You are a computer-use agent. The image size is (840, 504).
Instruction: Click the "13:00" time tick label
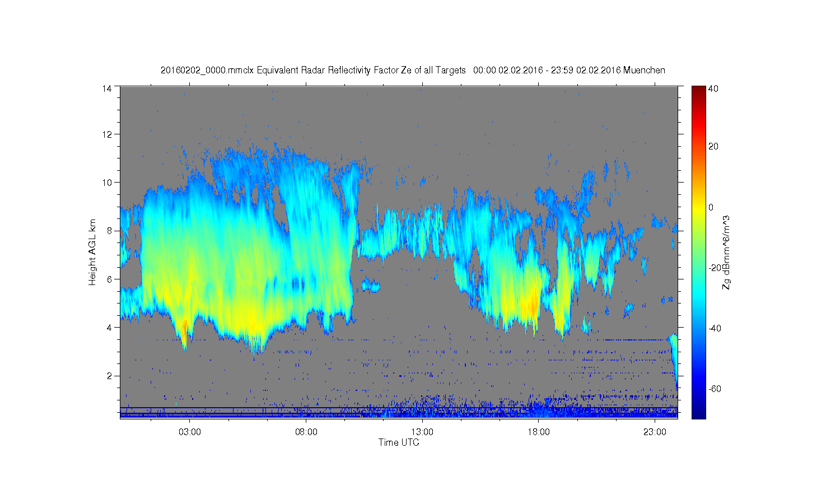[422, 432]
